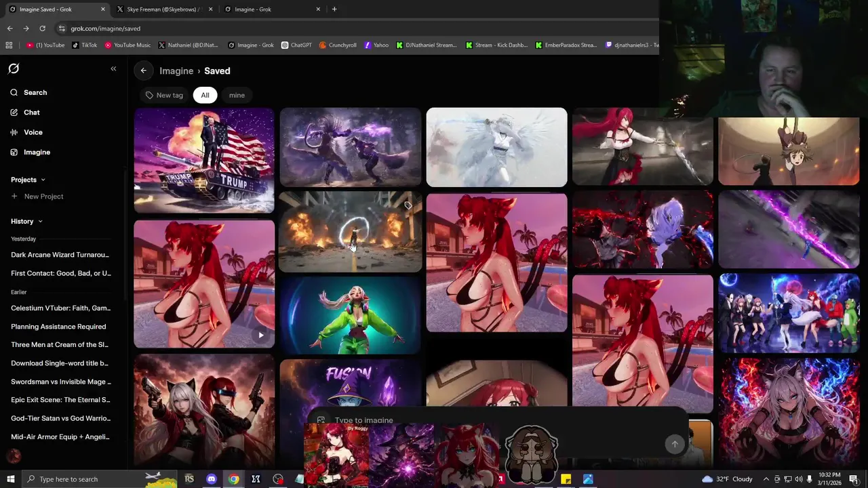868x488 pixels.
Task: Click the user avatar at sidebar bottom
Action: pyautogui.click(x=14, y=456)
